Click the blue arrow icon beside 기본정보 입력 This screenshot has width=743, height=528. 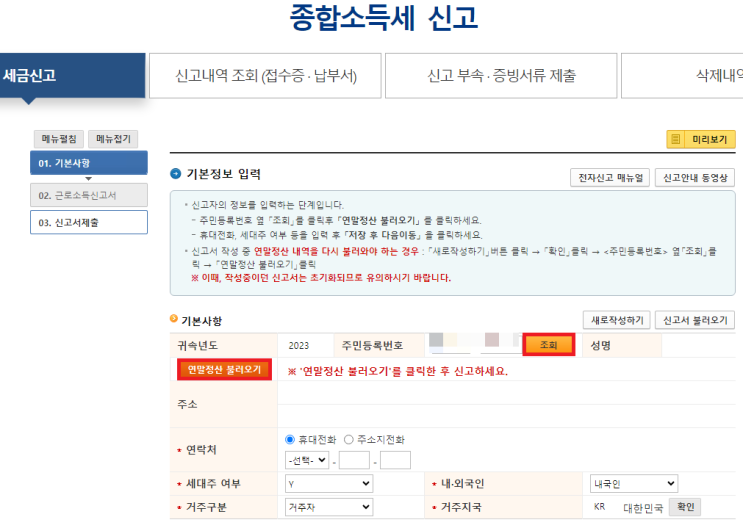click(176, 174)
